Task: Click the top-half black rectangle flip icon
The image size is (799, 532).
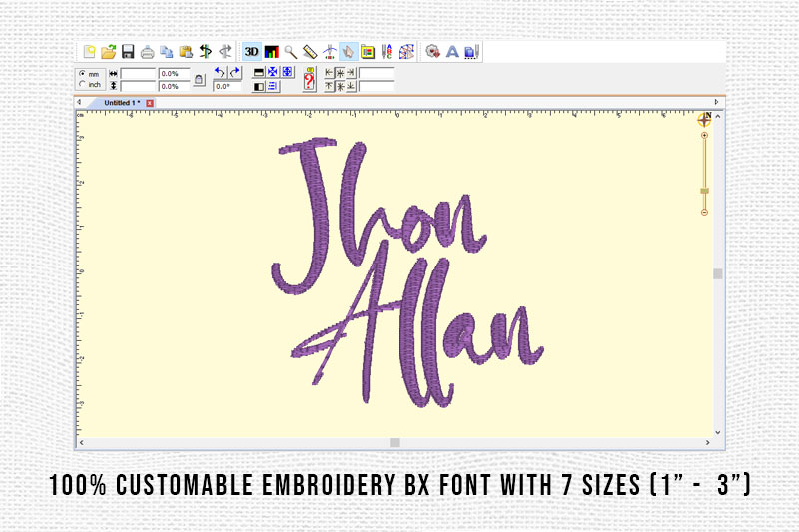Action: tap(259, 73)
